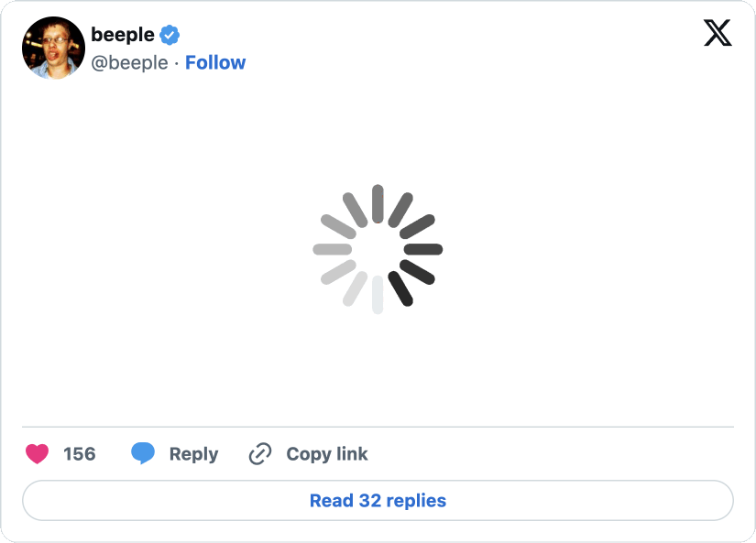Viewport: 756px width, 543px height.
Task: Open beeple's profile picture
Action: point(53,48)
